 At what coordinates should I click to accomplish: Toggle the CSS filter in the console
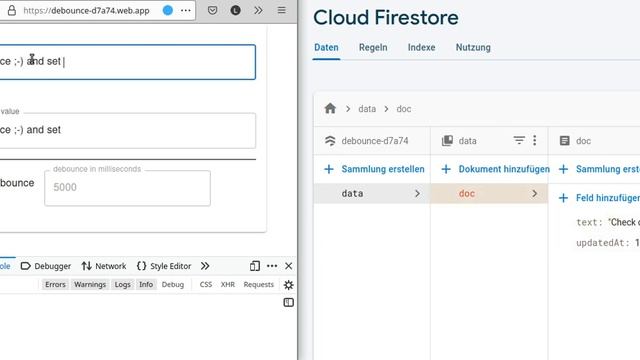point(206,284)
